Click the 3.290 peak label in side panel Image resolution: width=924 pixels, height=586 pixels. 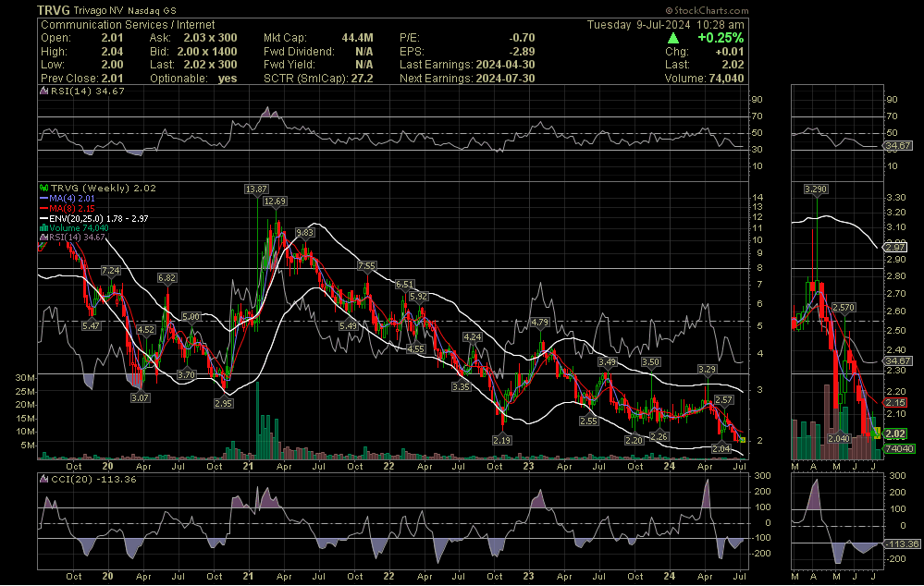pos(816,189)
